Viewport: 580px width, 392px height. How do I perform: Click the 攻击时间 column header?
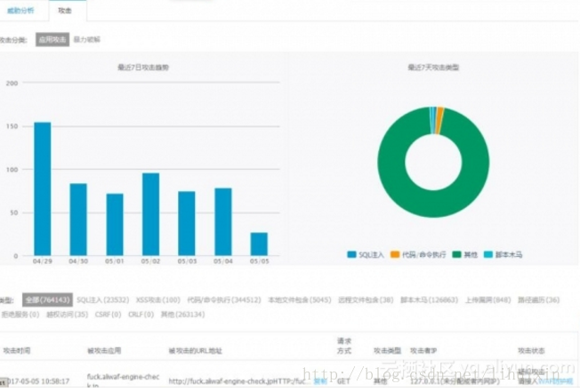[17, 350]
